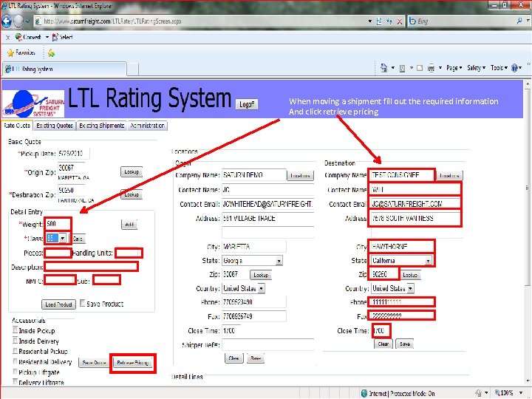
Task: Click Locations button for Destination company
Action: pyautogui.click(x=449, y=175)
